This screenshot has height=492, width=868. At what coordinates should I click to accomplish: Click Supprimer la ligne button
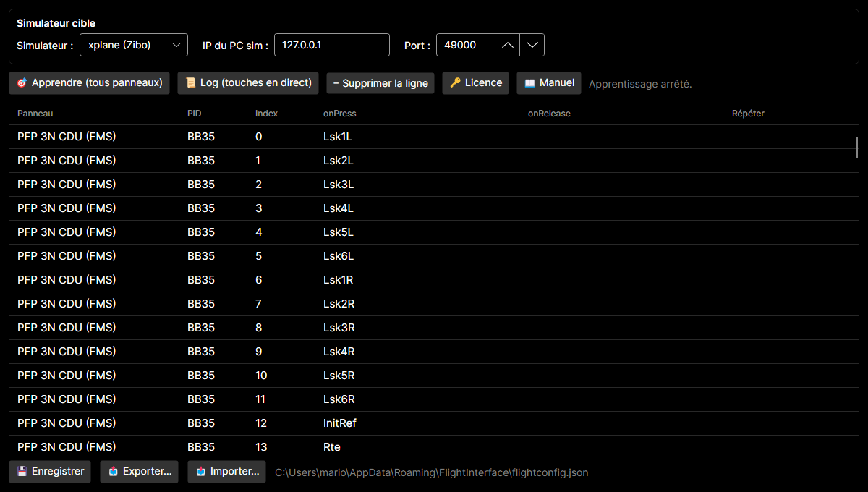click(x=380, y=83)
